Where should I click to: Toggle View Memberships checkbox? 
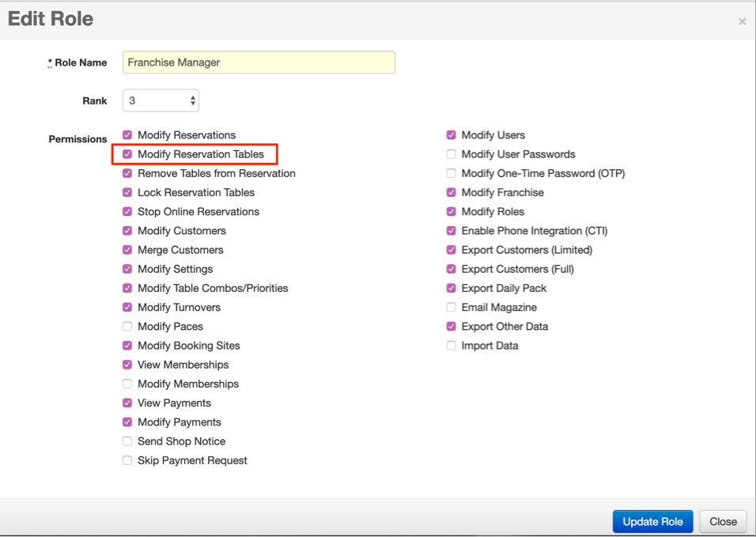click(x=127, y=365)
